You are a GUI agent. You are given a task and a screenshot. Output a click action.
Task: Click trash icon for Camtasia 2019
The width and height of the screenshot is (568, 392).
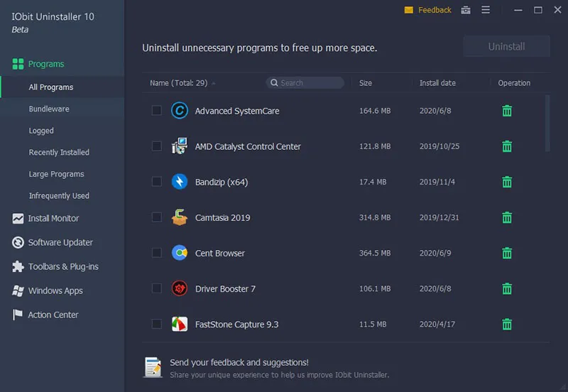[x=507, y=217]
